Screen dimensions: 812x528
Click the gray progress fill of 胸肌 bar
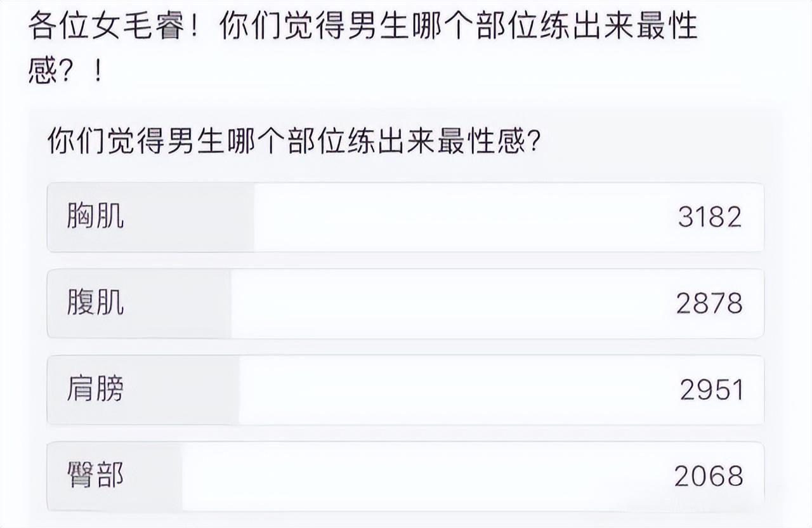tap(151, 217)
